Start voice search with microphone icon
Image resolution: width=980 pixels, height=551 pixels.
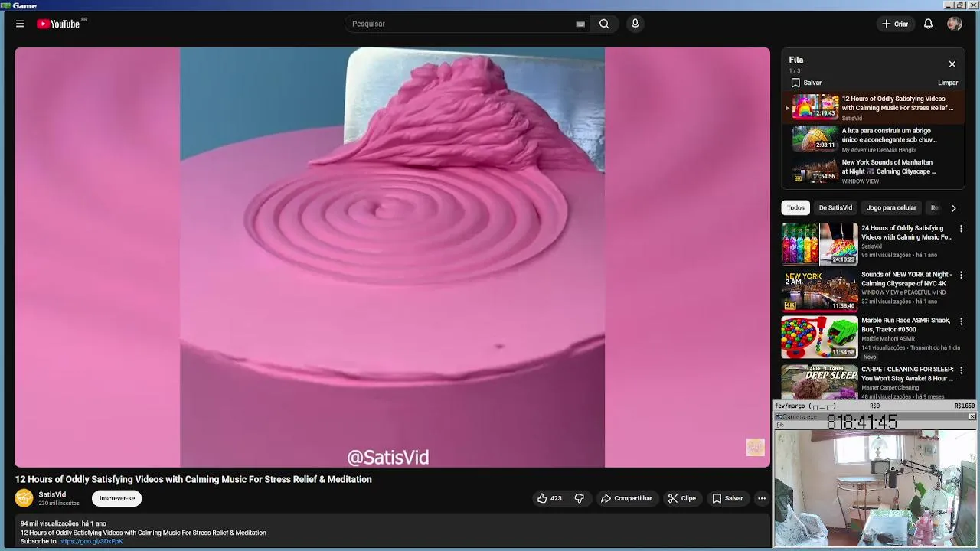[x=635, y=24]
